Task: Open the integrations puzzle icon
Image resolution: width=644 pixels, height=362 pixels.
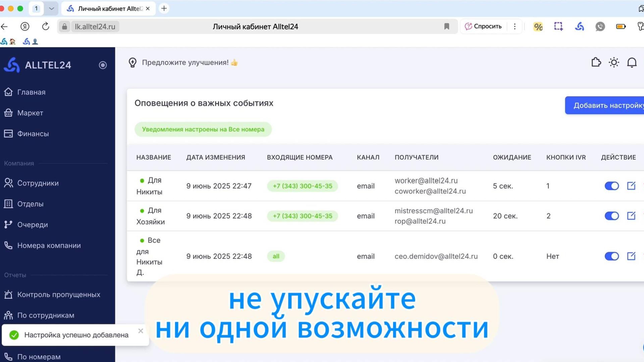Action: (x=596, y=62)
